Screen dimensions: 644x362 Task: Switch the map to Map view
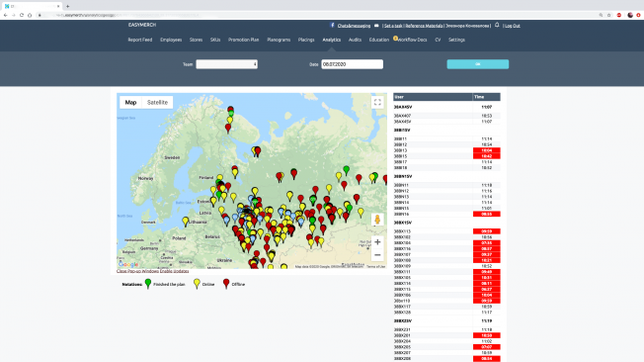[x=130, y=103]
